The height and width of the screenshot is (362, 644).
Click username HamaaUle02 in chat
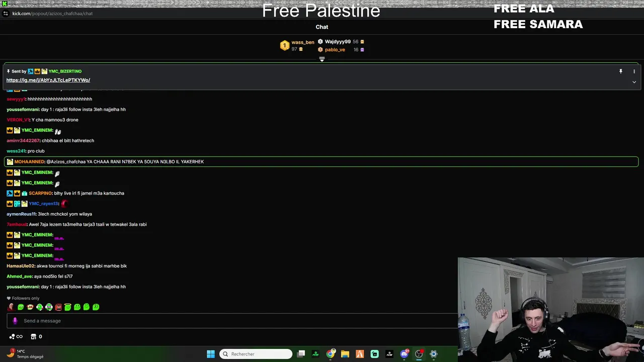tap(21, 266)
